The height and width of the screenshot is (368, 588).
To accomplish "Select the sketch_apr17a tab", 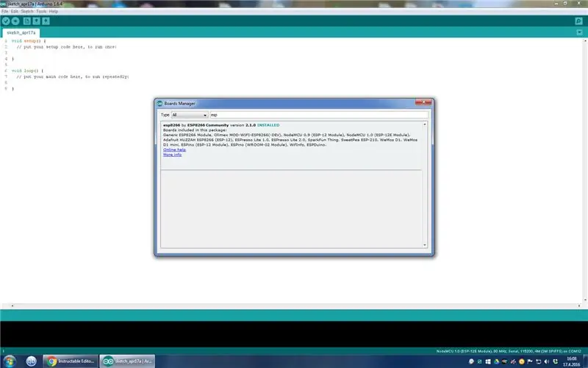I will [x=21, y=32].
